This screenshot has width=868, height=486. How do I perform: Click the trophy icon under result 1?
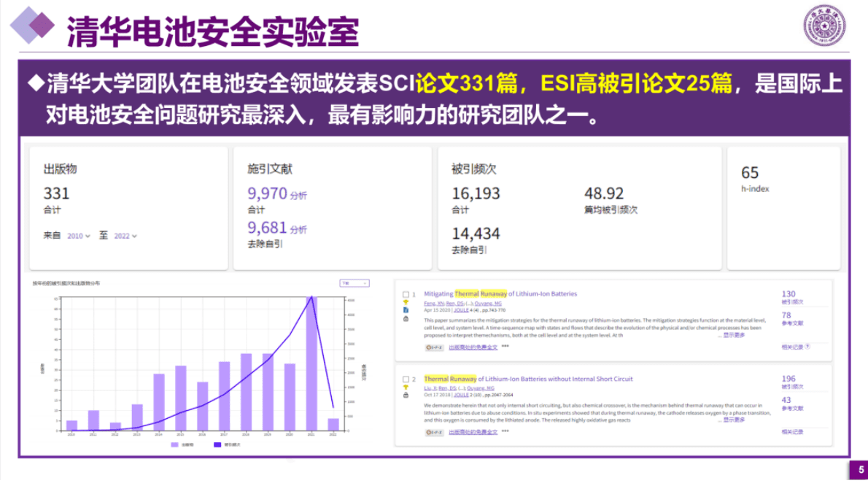[406, 302]
